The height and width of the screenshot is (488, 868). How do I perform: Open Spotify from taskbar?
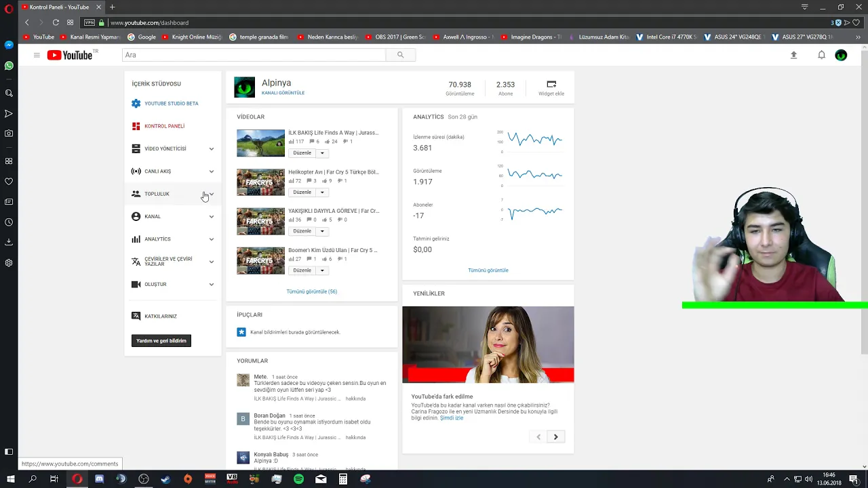[x=299, y=479]
